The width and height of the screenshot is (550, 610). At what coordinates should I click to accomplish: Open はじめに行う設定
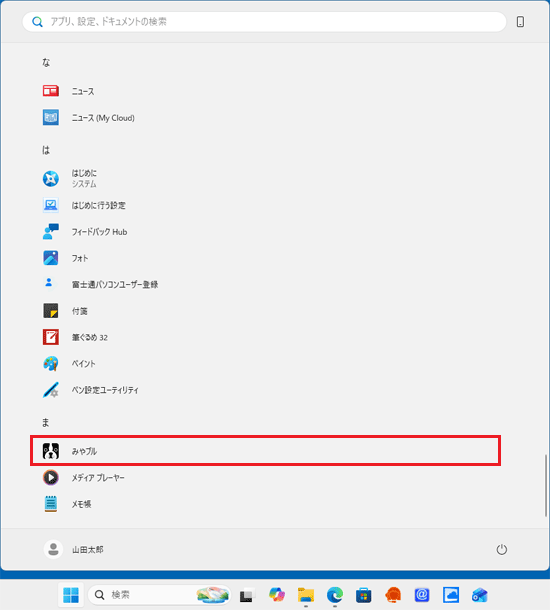(x=265, y=205)
